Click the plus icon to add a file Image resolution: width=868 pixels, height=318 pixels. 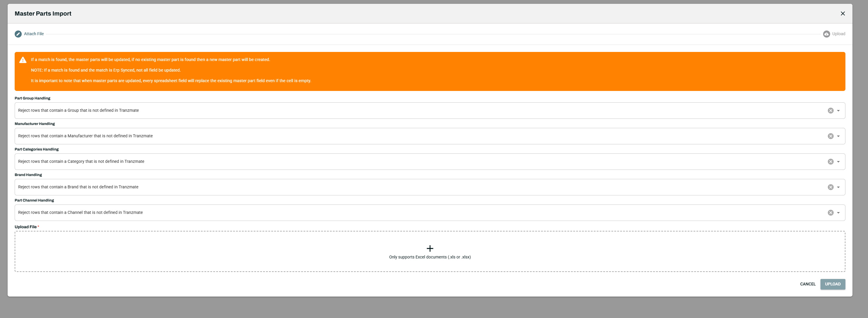point(430,248)
